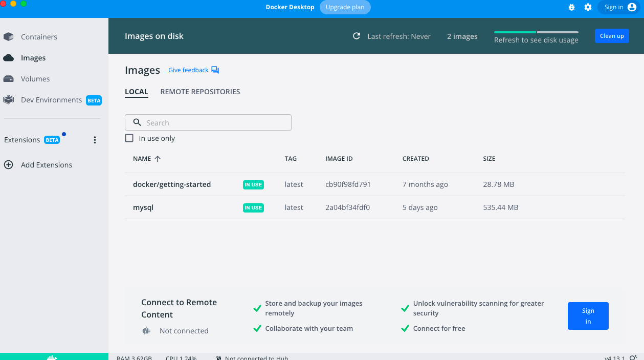644x360 pixels.
Task: Click the 7 months ago created value
Action: point(425,184)
